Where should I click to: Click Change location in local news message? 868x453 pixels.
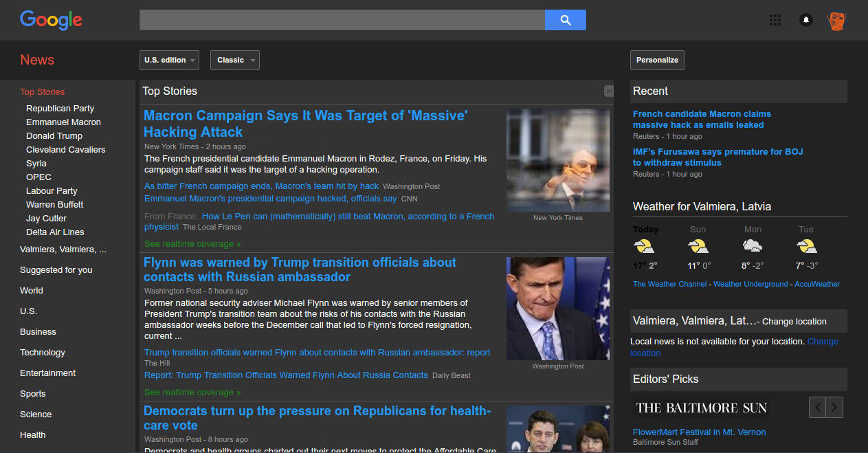735,347
